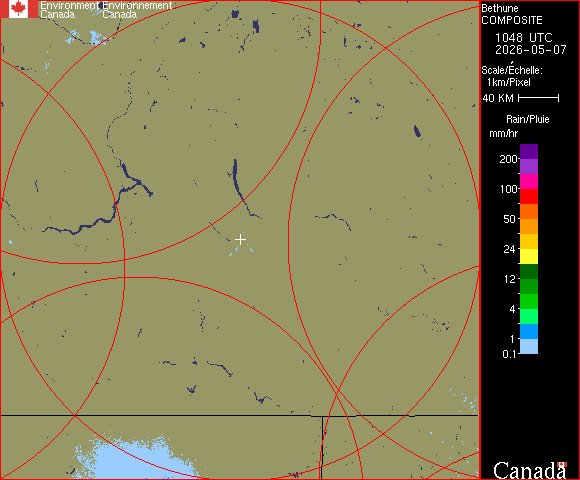Select the magenta legend swatch above 100
The width and height of the screenshot is (580, 480).
click(529, 182)
